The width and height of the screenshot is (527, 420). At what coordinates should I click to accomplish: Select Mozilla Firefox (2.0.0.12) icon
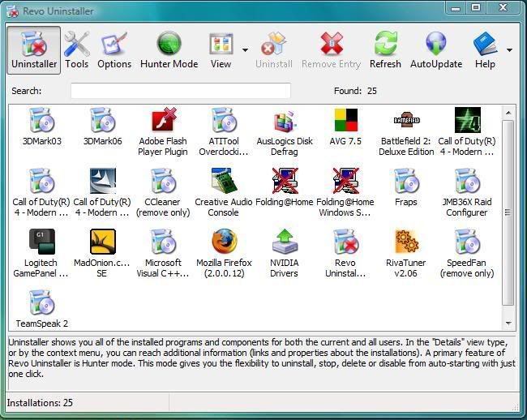pyautogui.click(x=224, y=242)
